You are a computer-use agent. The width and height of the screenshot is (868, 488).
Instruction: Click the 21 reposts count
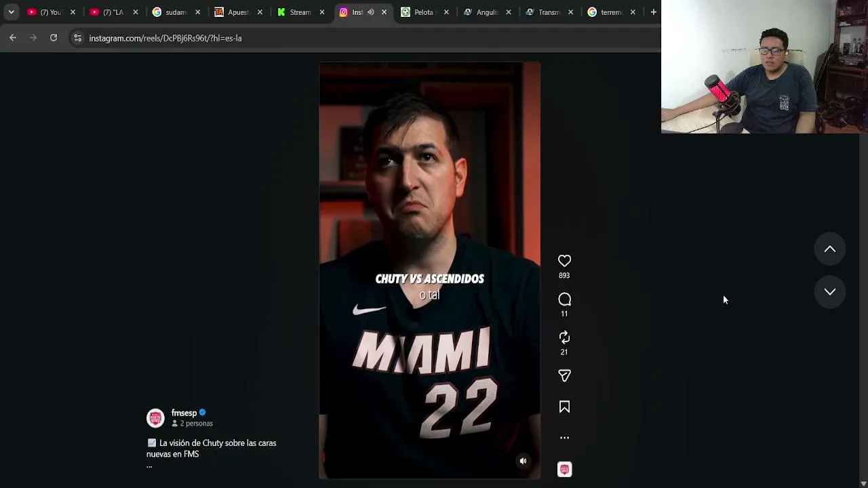click(564, 352)
